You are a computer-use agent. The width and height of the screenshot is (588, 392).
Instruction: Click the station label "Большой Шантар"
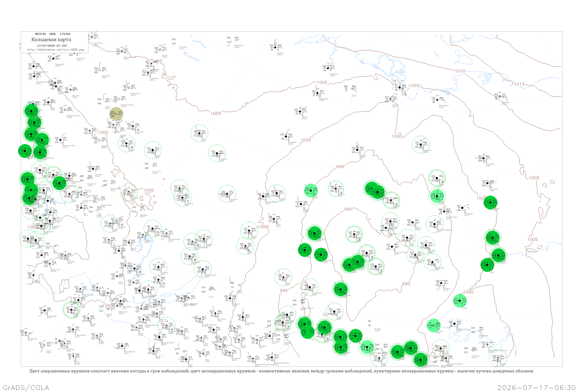pos(464,329)
